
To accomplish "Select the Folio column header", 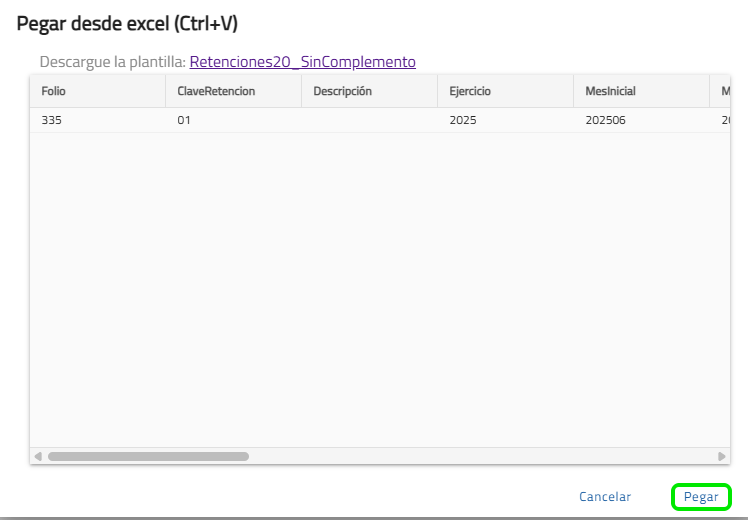I will tap(97, 91).
